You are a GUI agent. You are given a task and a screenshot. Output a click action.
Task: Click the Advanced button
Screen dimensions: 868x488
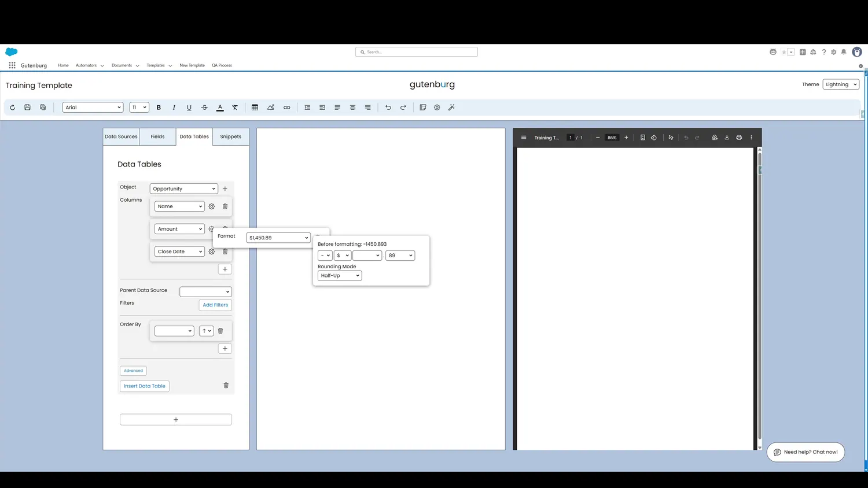(133, 371)
